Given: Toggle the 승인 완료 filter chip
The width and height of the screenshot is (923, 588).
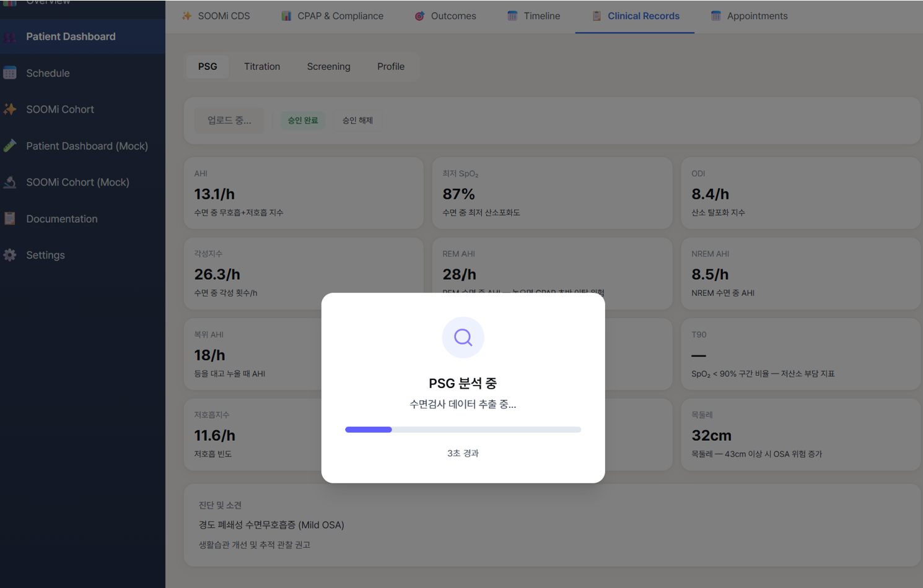Looking at the screenshot, I should point(303,120).
